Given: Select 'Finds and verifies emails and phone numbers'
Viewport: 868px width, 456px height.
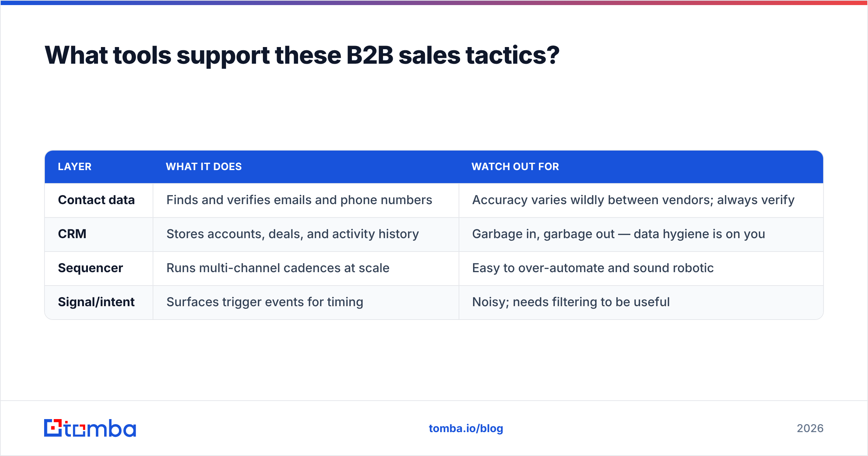Looking at the screenshot, I should 299,200.
